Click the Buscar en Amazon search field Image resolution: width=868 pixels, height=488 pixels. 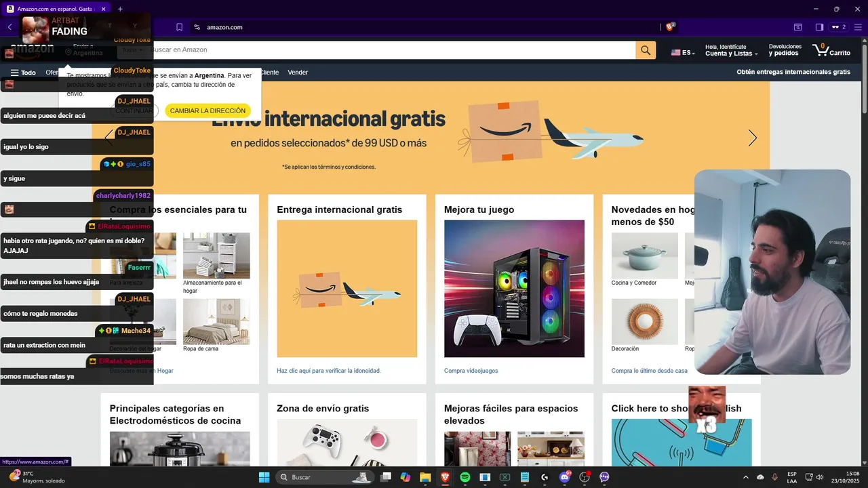(x=392, y=50)
